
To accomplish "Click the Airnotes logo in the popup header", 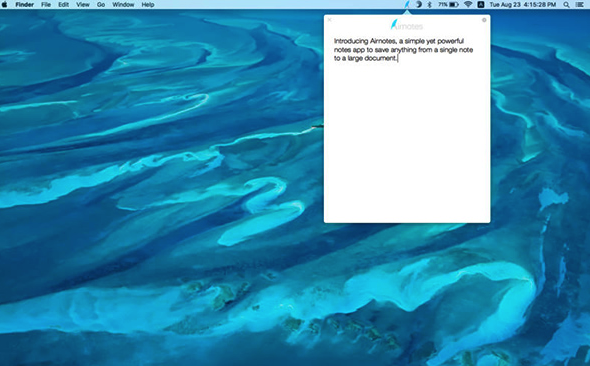I will pyautogui.click(x=407, y=25).
